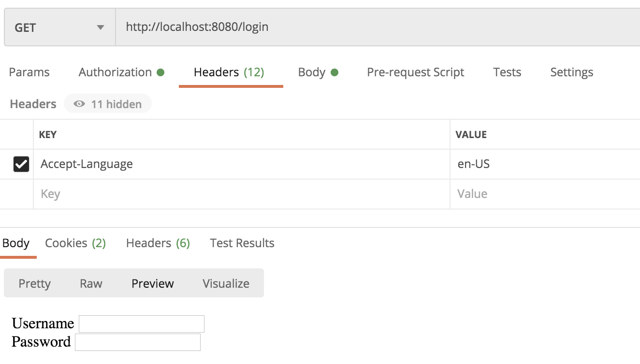Open the request Settings tab
This screenshot has width=640, height=364.
[x=571, y=72]
